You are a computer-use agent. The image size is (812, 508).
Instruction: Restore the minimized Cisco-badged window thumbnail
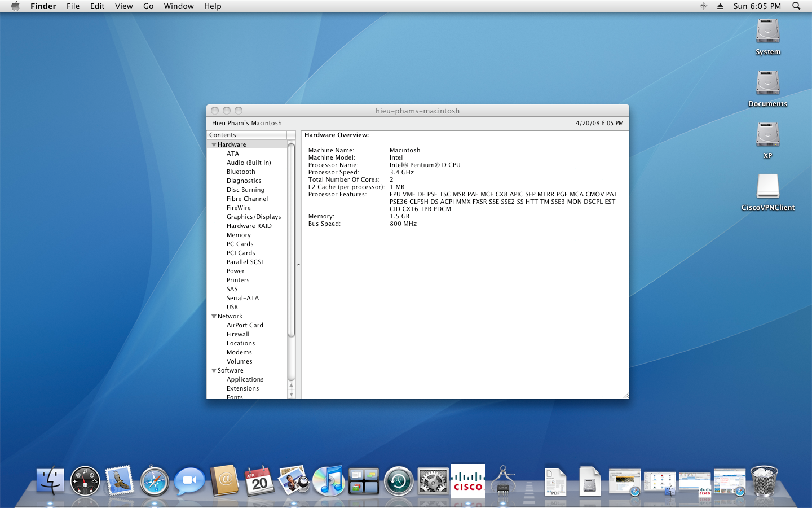click(x=695, y=484)
